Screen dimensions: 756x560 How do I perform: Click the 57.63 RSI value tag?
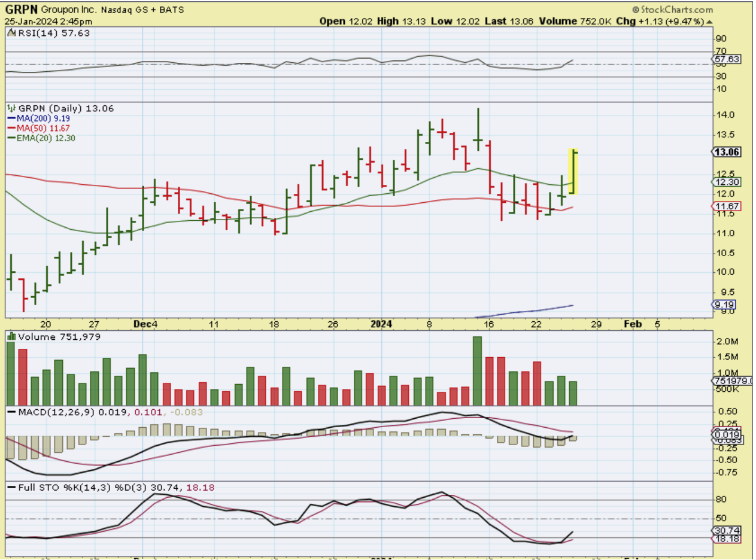(x=727, y=59)
